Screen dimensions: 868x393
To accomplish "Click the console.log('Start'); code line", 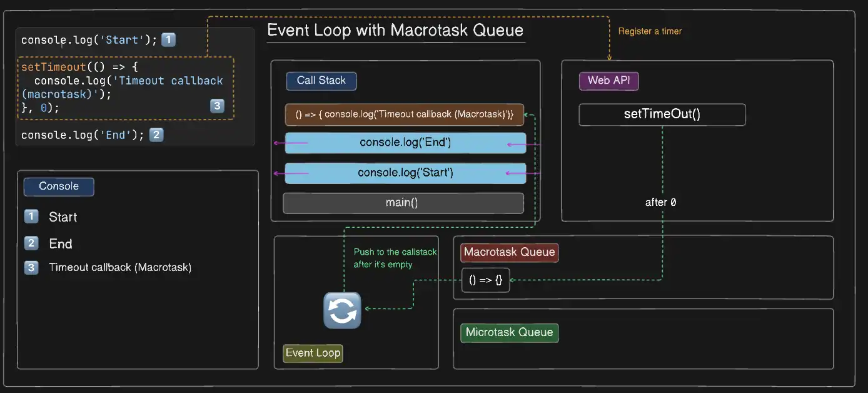I will pos(89,40).
